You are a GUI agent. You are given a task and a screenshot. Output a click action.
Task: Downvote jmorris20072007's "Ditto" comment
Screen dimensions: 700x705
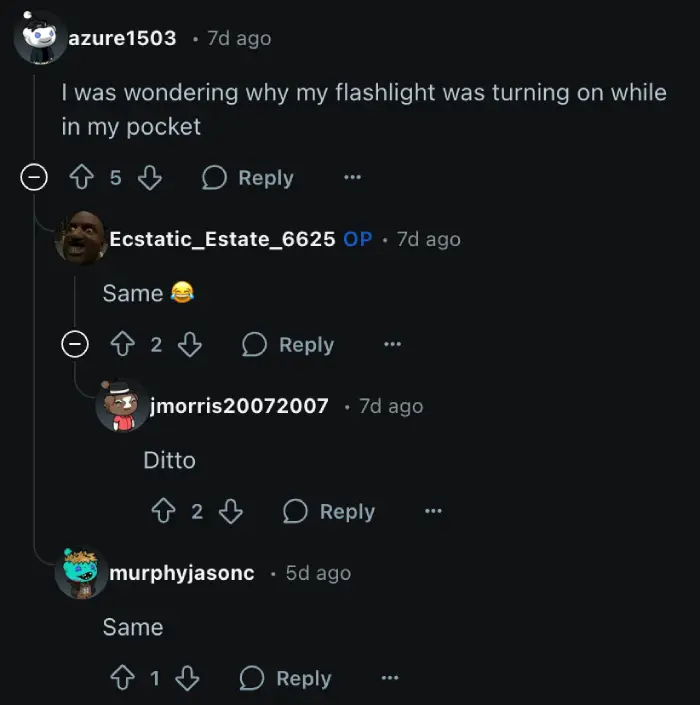coord(231,511)
